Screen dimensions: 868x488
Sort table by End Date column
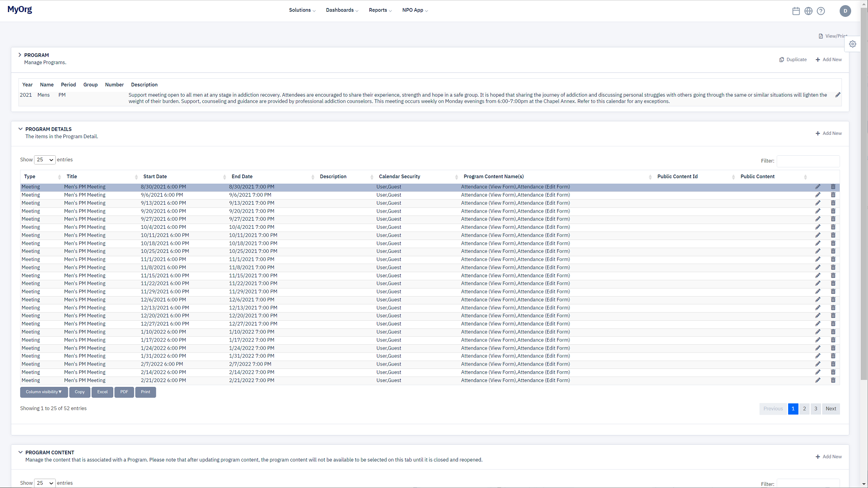tap(272, 177)
